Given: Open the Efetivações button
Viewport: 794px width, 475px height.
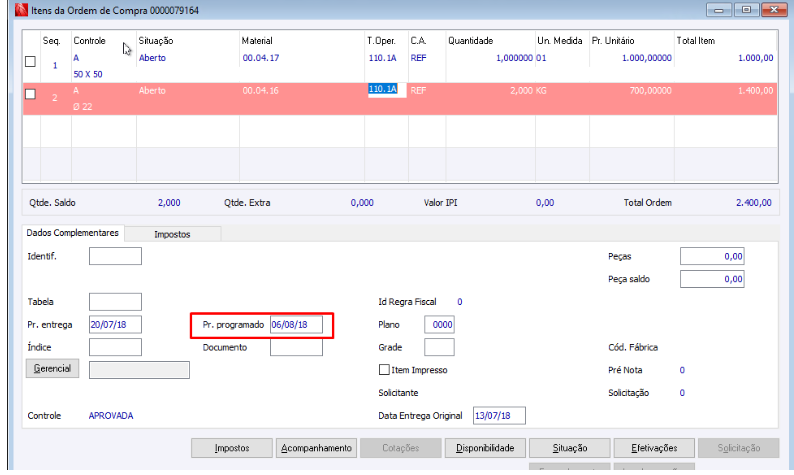Looking at the screenshot, I should 654,448.
